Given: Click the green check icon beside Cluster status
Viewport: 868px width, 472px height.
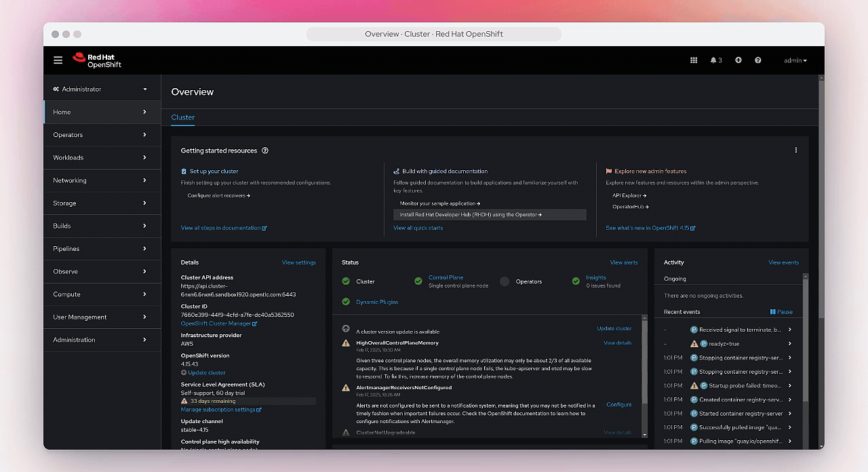Looking at the screenshot, I should pyautogui.click(x=346, y=281).
